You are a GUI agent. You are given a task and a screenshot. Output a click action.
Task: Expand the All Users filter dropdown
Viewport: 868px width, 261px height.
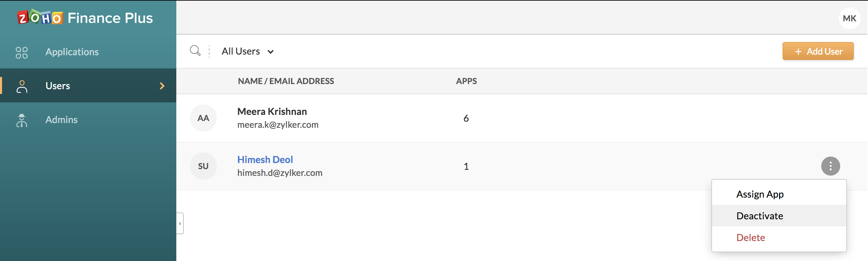248,52
